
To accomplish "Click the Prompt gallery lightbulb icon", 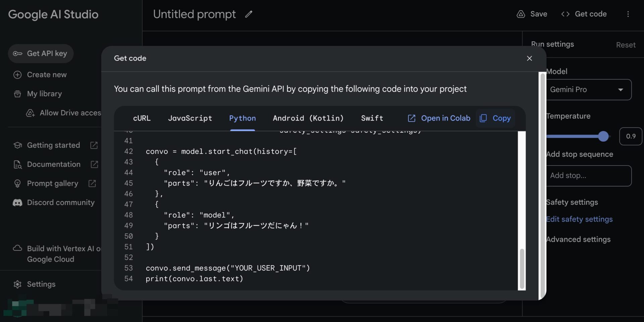I will point(17,183).
